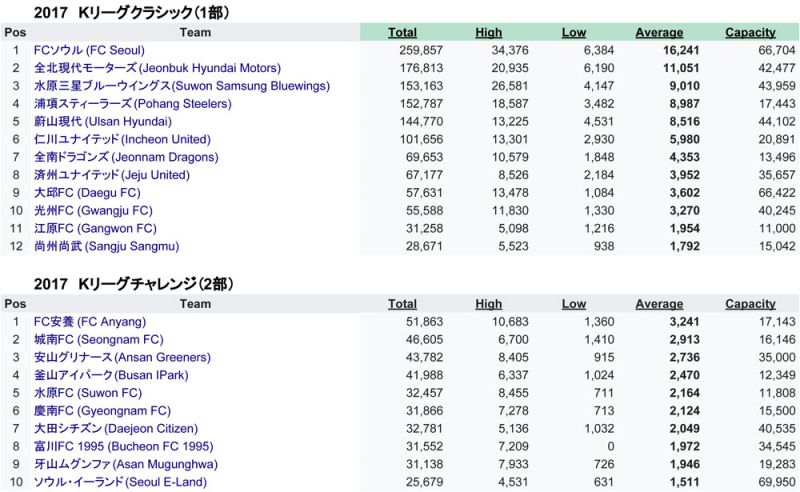Select Gangwon FC capacity 11,000
Screen dimensions: 800x492
pos(777,229)
